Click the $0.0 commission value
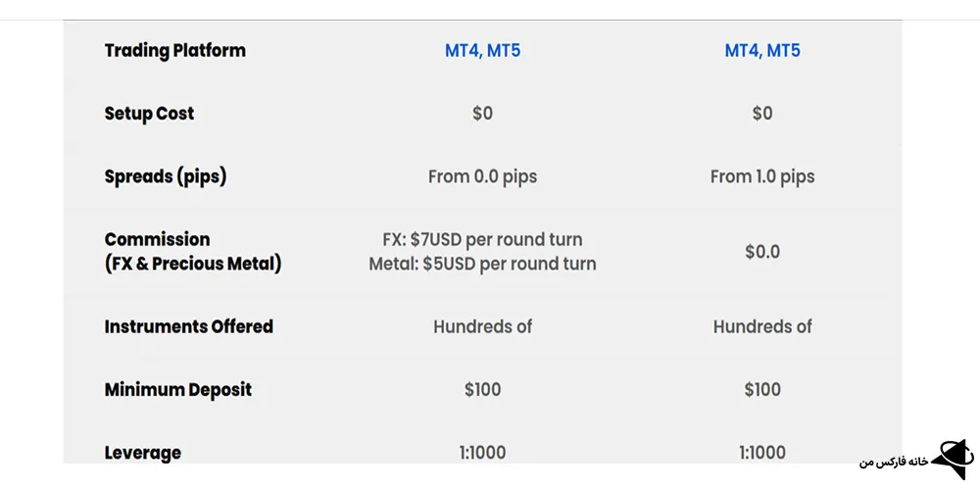Screen dimensions: 980x490 [x=762, y=252]
